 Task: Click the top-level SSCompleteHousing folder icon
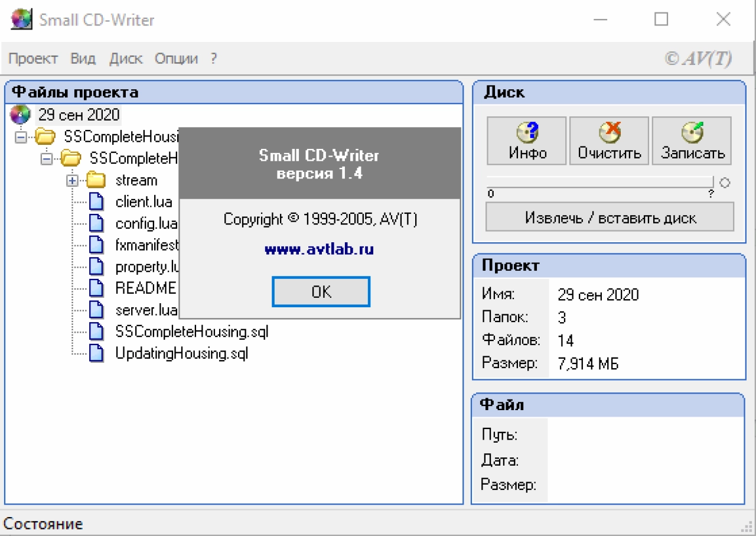coord(45,137)
